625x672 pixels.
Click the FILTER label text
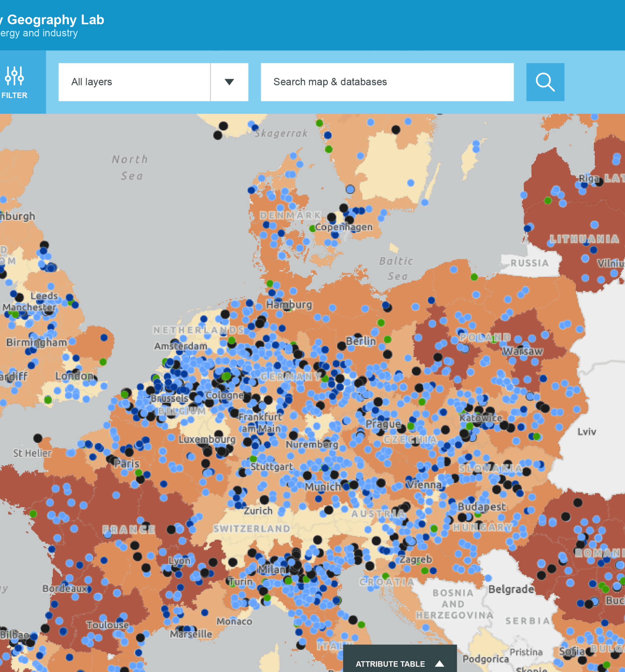pyautogui.click(x=14, y=95)
